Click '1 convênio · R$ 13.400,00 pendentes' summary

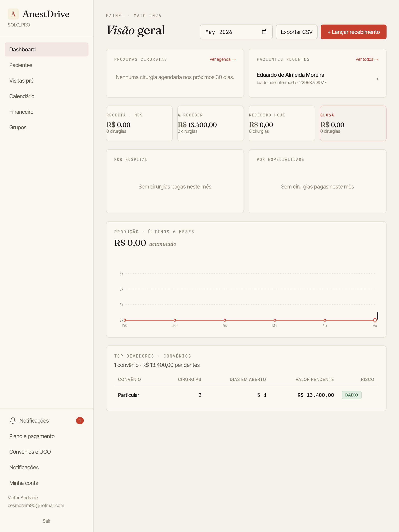pyautogui.click(x=157, y=365)
